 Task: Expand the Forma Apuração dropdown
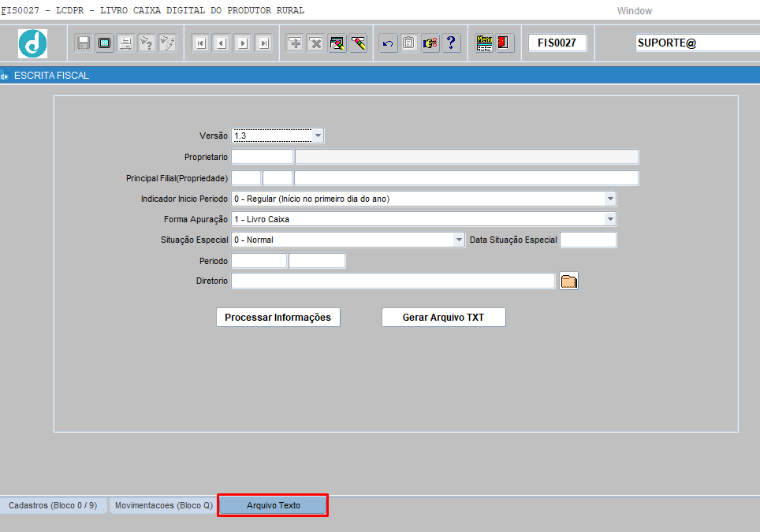click(x=610, y=219)
